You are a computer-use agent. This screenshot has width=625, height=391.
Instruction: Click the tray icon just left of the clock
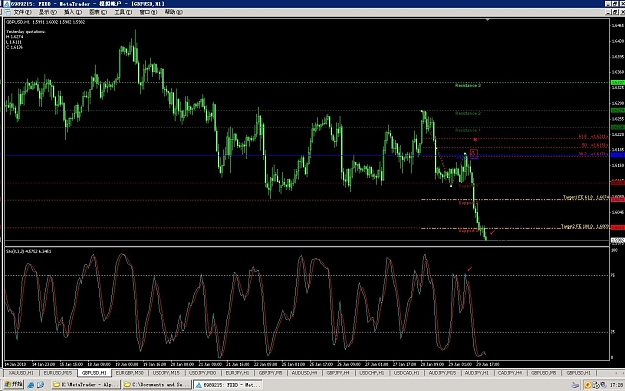(603, 385)
